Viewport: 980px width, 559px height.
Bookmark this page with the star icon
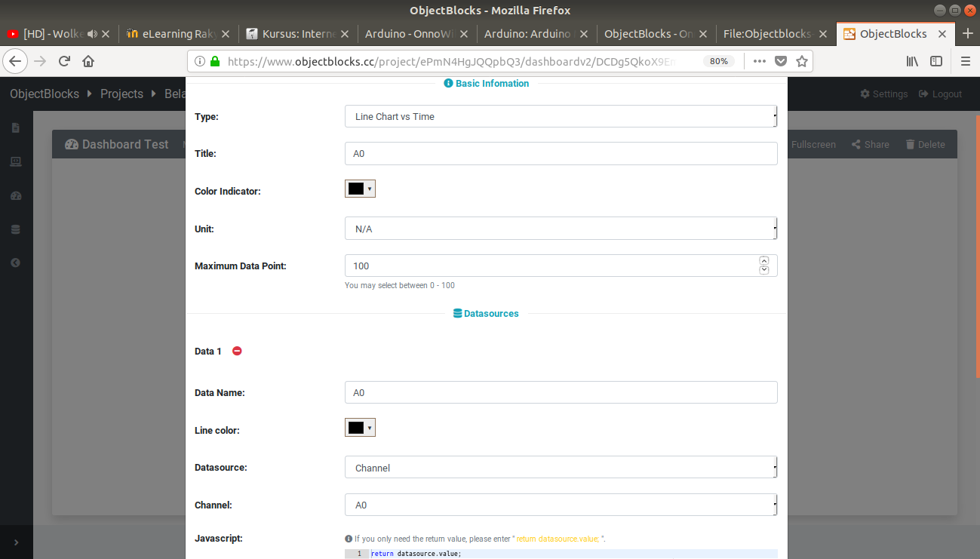tap(802, 61)
